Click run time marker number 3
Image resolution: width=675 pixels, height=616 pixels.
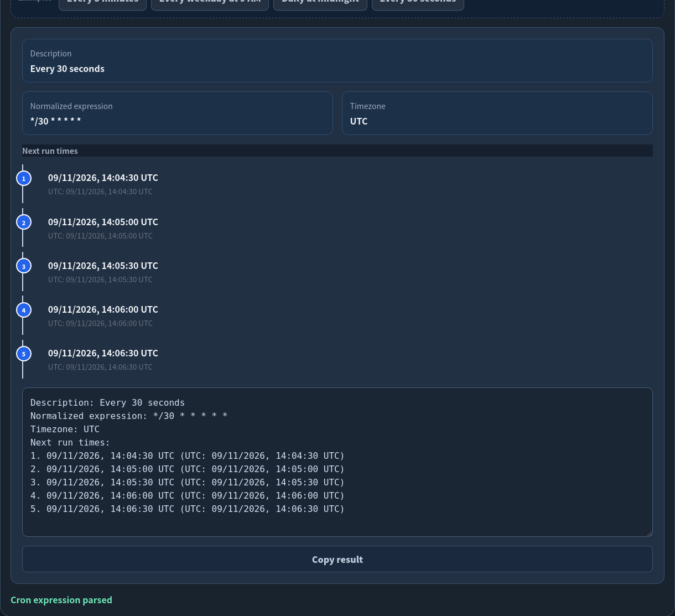(23, 266)
